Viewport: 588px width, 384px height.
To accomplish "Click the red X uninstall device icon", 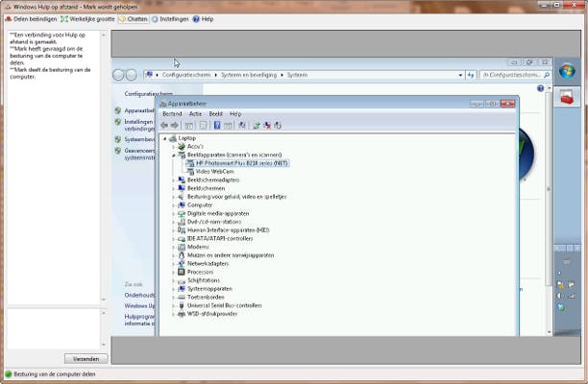I will (x=267, y=126).
